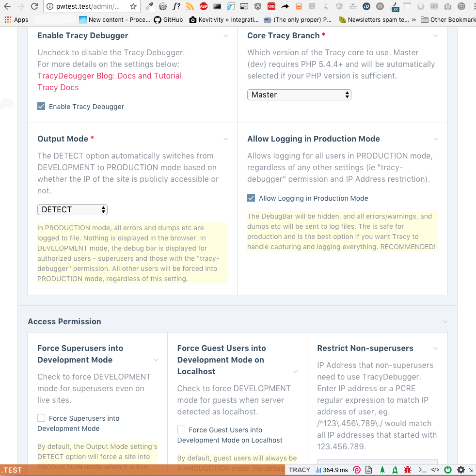Click the green power toggle in Tracy bar
The width and height of the screenshot is (476, 476).
point(448,470)
